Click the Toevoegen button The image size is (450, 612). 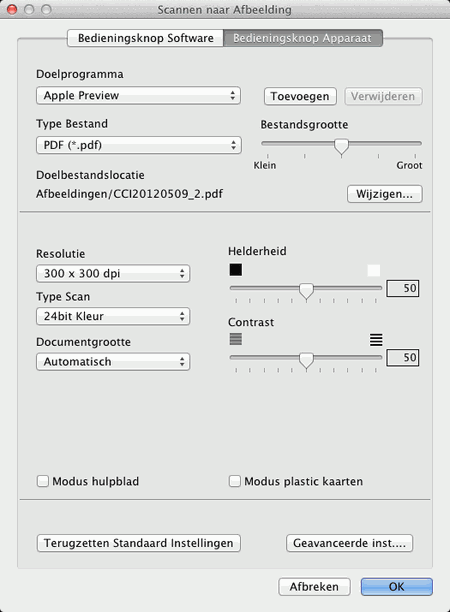point(300,96)
